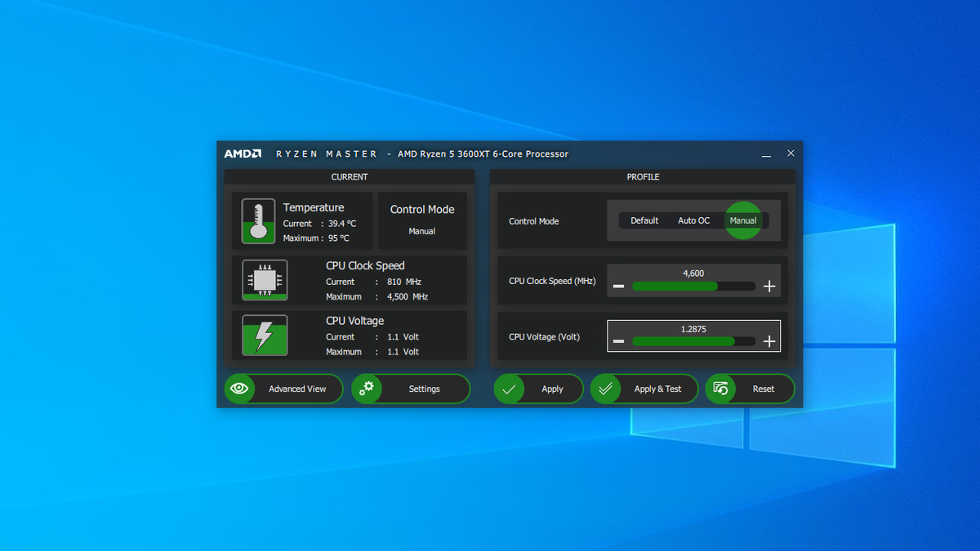Click the lightning bolt CPU Voltage icon
Image resolution: width=980 pixels, height=551 pixels.
point(265,335)
